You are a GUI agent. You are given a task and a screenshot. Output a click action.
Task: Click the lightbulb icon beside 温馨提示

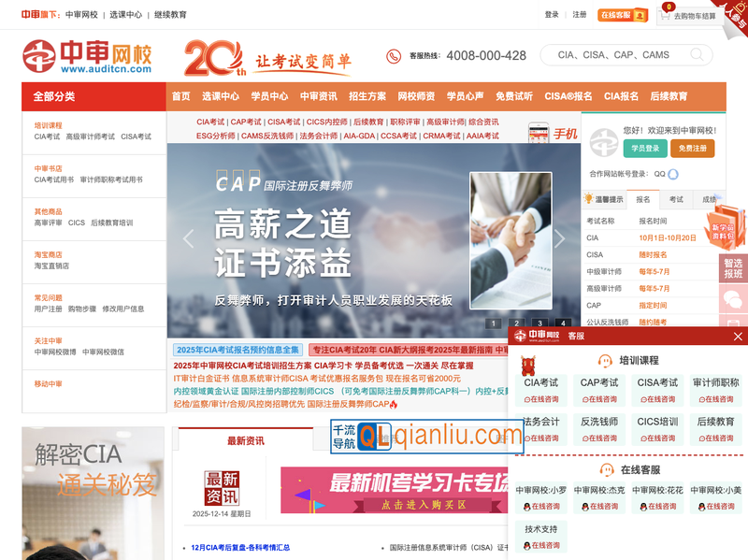pyautogui.click(x=588, y=198)
